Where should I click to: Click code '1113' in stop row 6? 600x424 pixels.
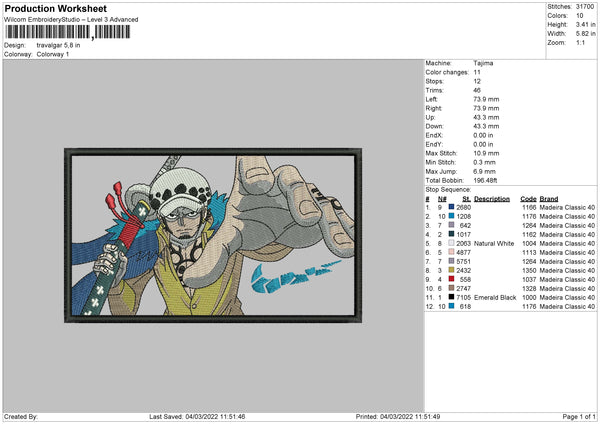point(529,253)
